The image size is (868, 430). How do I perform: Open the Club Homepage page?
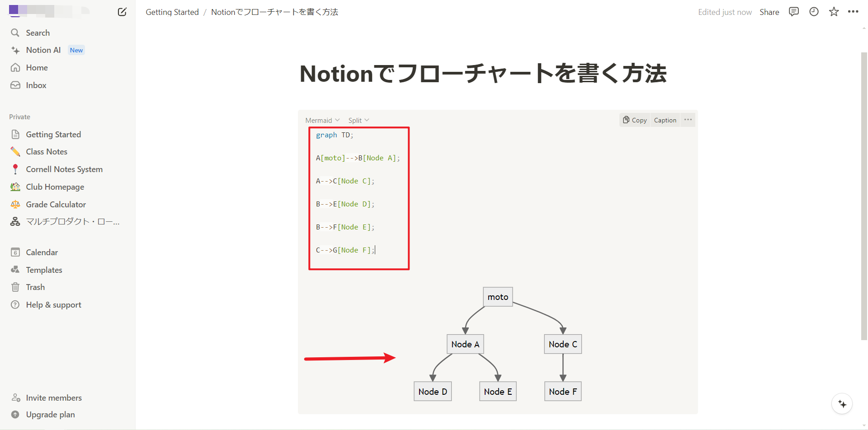click(x=55, y=187)
